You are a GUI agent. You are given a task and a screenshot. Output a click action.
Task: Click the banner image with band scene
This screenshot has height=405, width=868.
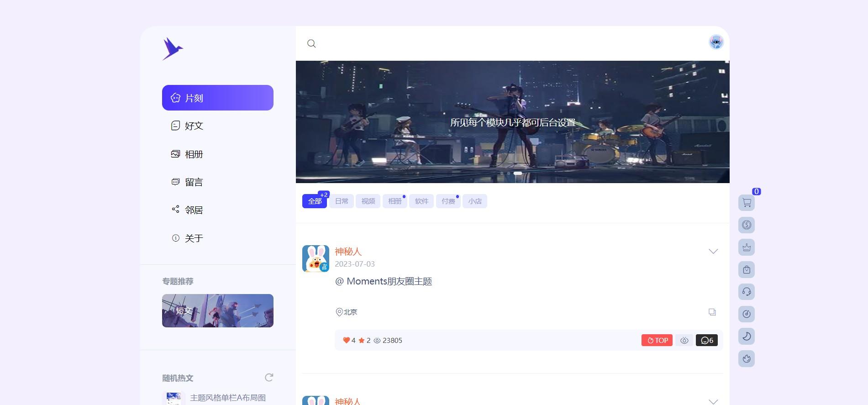click(512, 122)
